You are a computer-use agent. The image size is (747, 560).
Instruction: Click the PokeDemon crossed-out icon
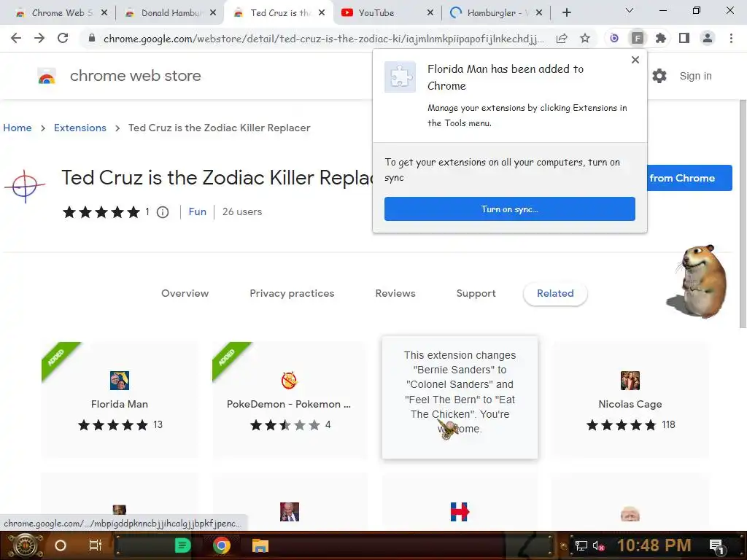pos(289,381)
